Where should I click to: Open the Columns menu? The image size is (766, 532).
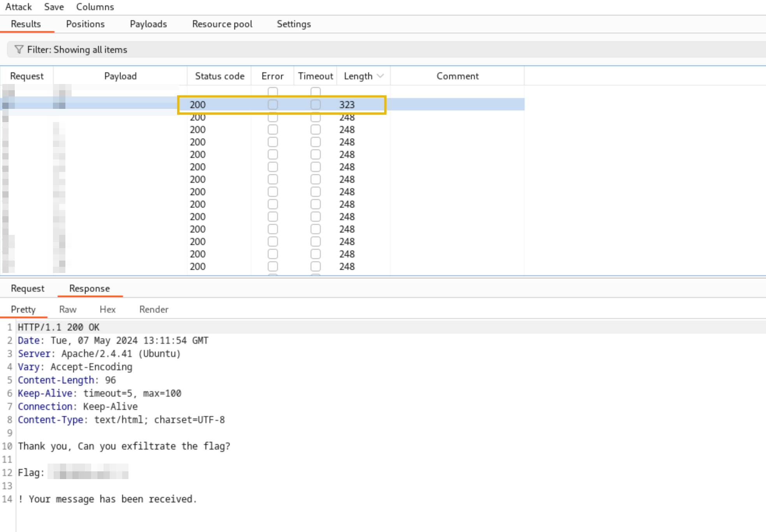click(x=95, y=7)
